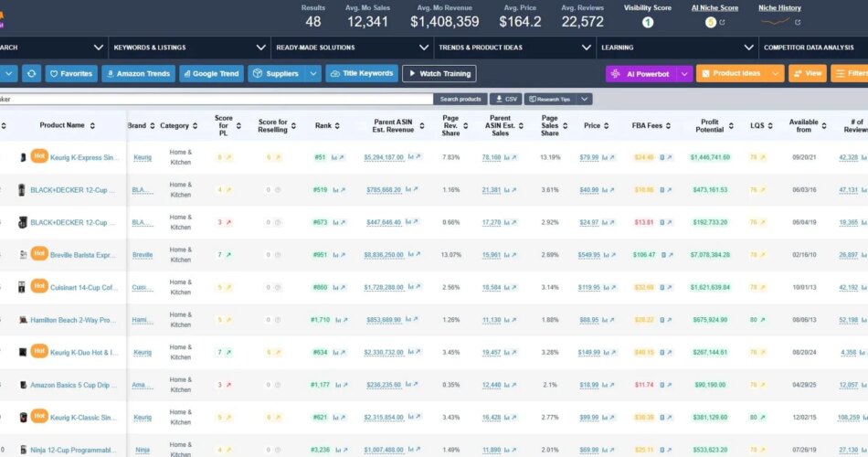
Task: Expand the Suppliers dropdown arrow
Action: pyautogui.click(x=313, y=73)
